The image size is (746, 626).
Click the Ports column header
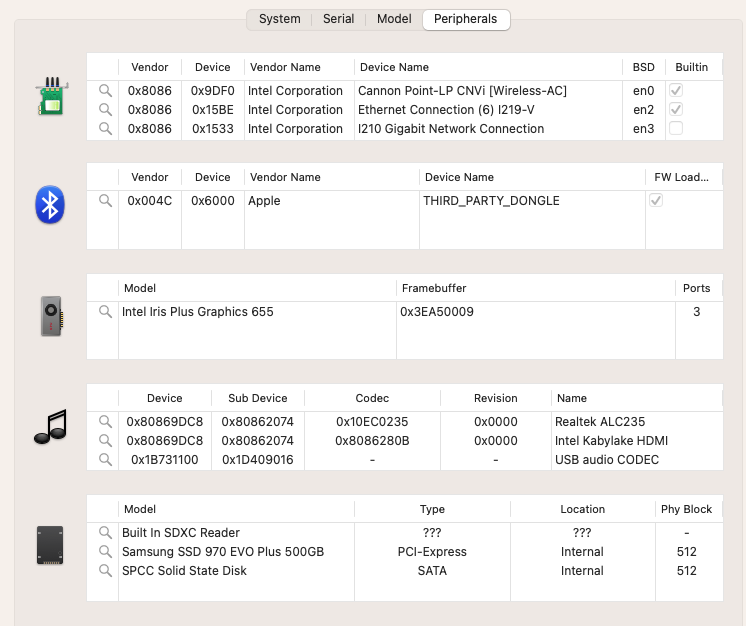697,288
